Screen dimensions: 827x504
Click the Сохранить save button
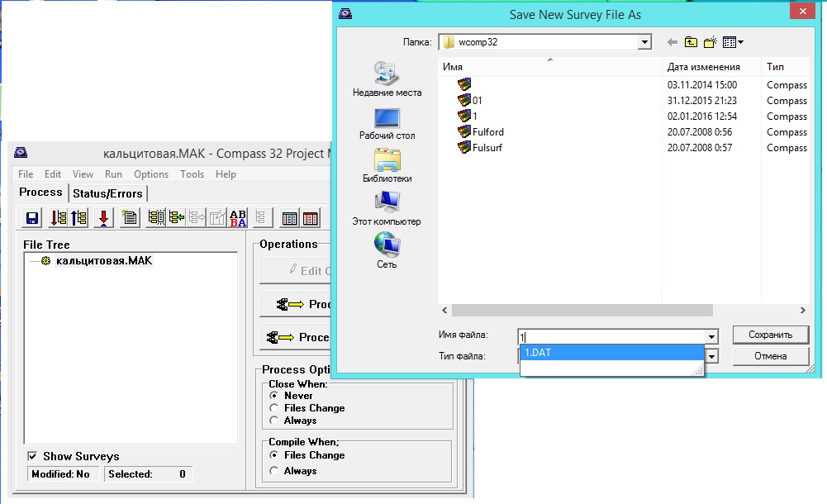pos(770,335)
